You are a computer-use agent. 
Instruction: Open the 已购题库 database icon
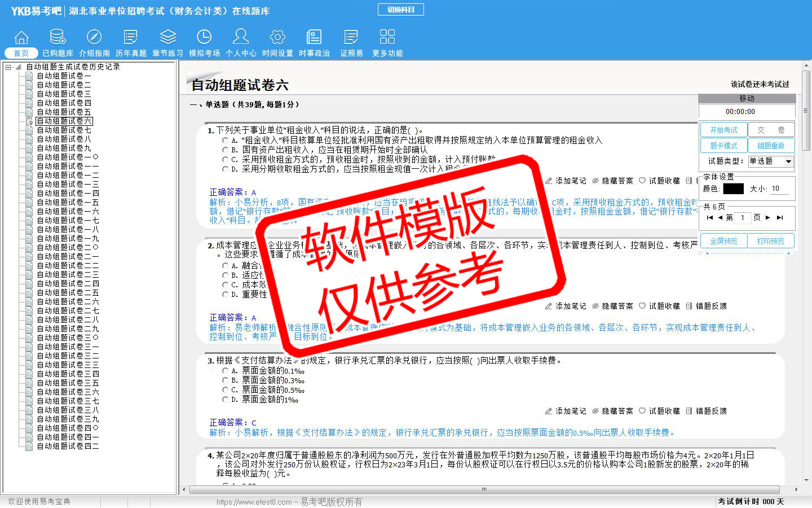click(58, 38)
